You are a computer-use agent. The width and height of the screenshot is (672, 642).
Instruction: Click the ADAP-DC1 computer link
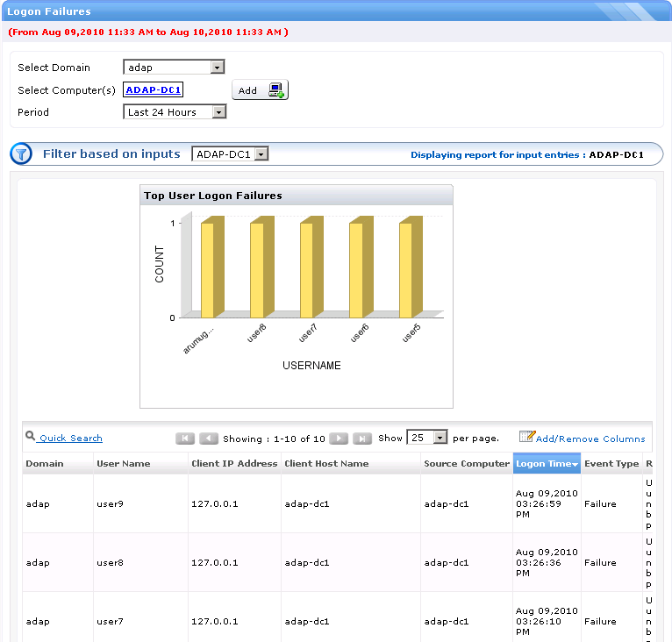(x=154, y=89)
